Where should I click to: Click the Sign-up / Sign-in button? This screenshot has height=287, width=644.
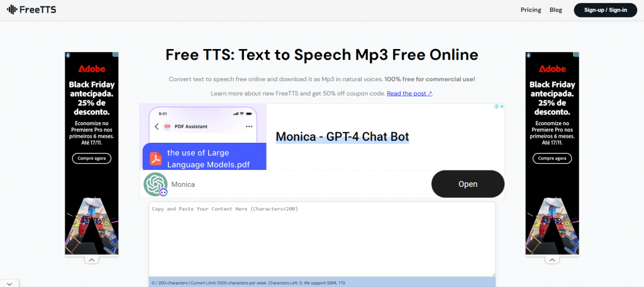606,10
